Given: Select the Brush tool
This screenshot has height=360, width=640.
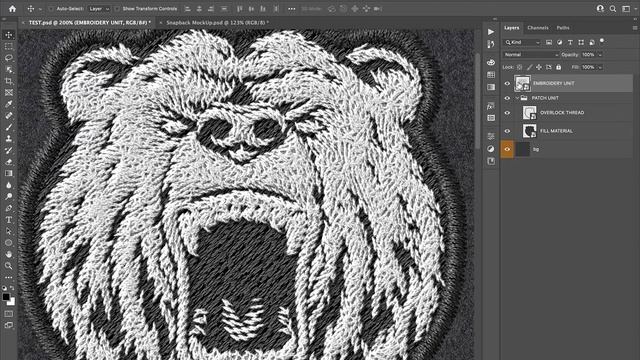Looking at the screenshot, I should [9, 127].
